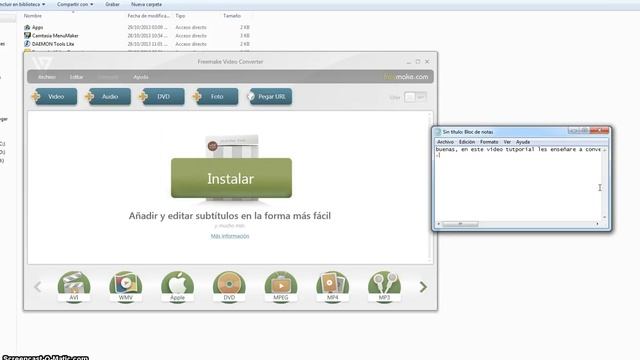Open Ayuda menu in Freemake
Screen dimensions: 640x360
tap(141, 77)
